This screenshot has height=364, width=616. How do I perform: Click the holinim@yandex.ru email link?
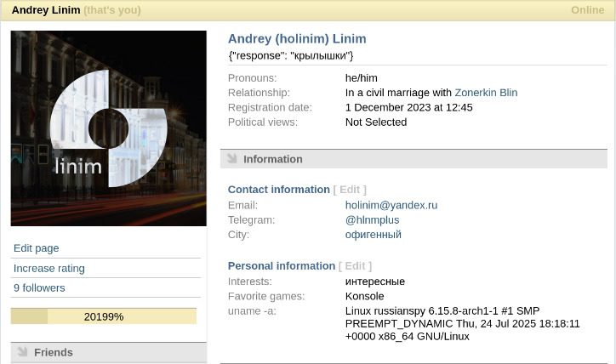pos(391,205)
